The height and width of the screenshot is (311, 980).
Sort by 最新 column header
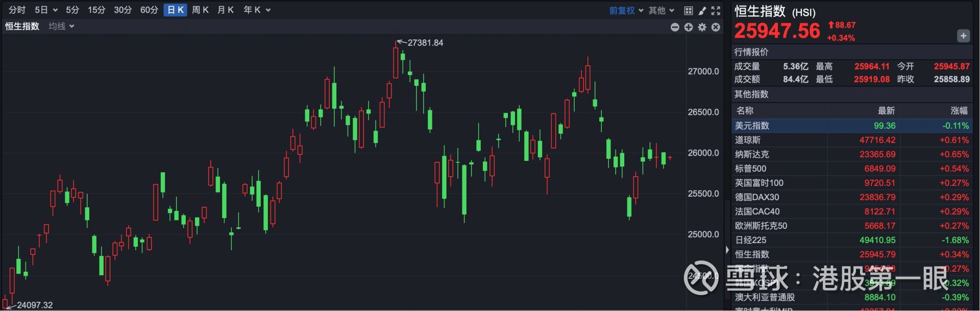coord(887,111)
